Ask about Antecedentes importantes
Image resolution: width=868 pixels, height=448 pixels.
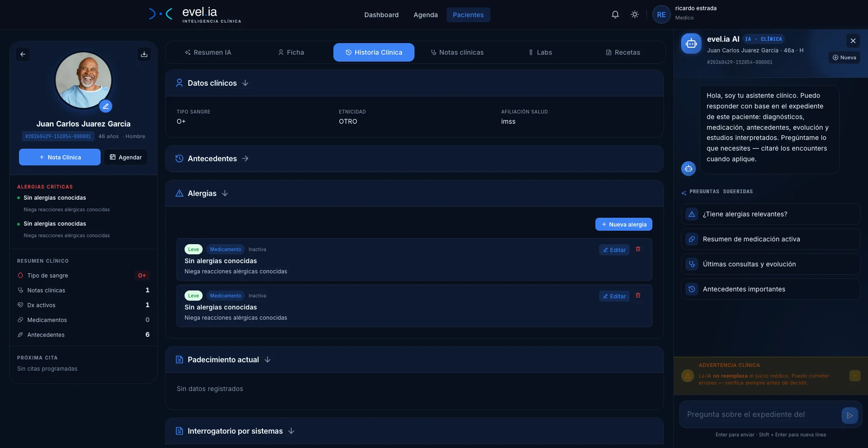pos(771,289)
